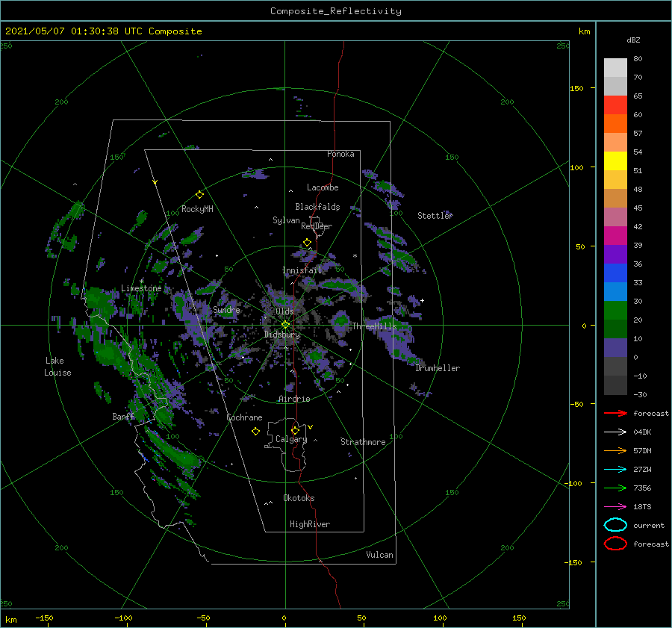The height and width of the screenshot is (628, 672).
Task: Click the green 7356 arrow legend icon
Action: click(x=615, y=488)
